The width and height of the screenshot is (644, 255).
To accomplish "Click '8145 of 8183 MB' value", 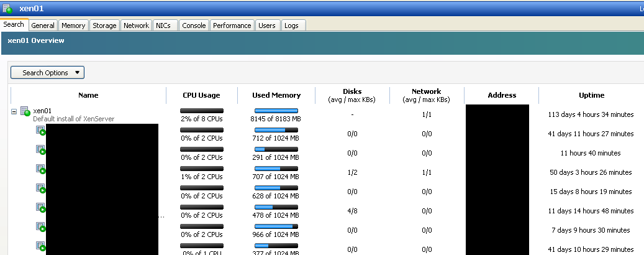I will click(x=276, y=119).
